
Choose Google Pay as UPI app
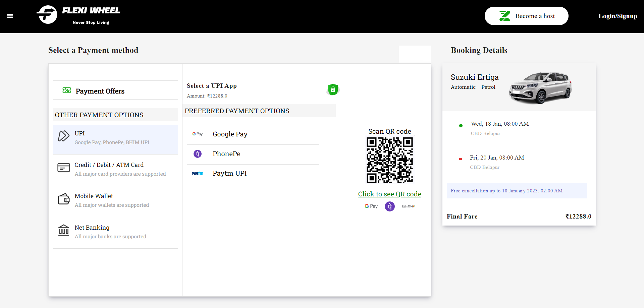pyautogui.click(x=253, y=134)
